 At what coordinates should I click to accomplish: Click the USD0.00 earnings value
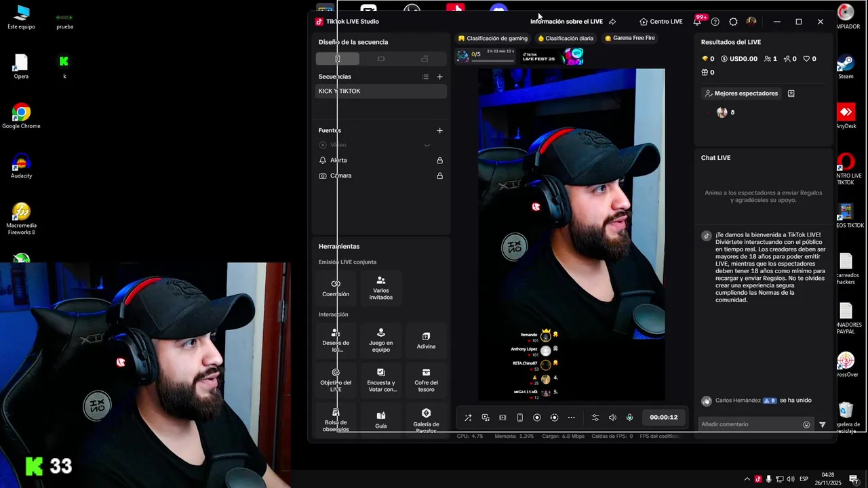coord(739,59)
